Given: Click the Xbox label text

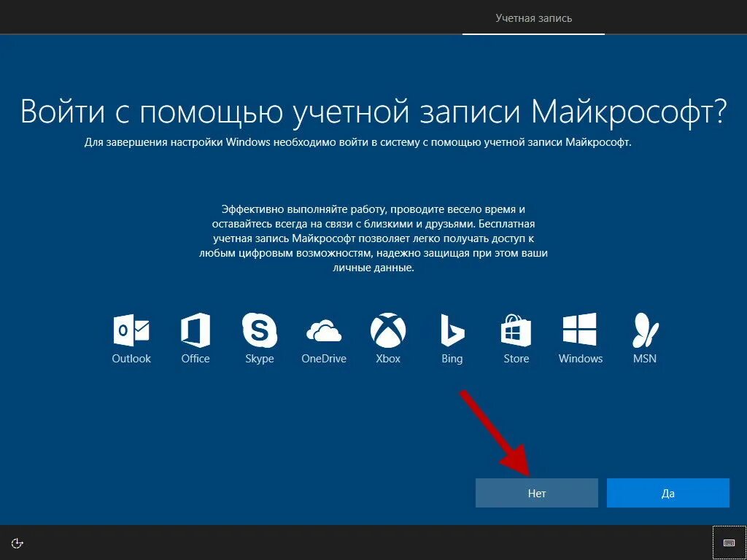Looking at the screenshot, I should click(x=388, y=359).
